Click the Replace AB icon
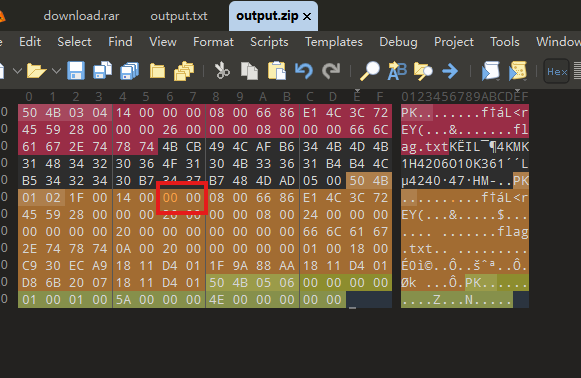The image size is (581, 378). coord(397,70)
